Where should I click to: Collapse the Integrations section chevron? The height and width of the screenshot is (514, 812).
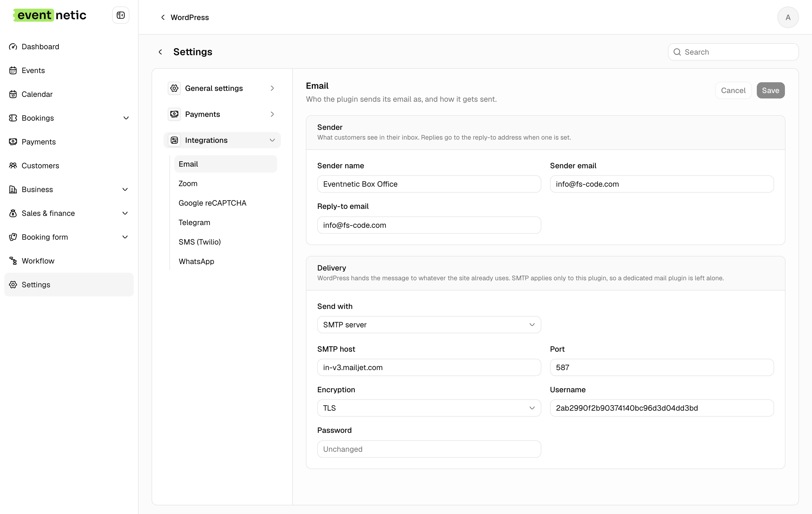click(272, 140)
